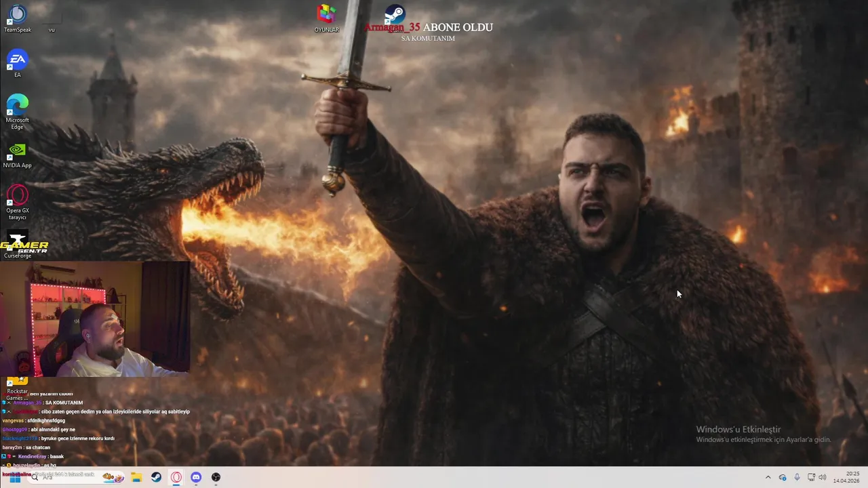Click the webcam overlay thumbnail

(95, 319)
